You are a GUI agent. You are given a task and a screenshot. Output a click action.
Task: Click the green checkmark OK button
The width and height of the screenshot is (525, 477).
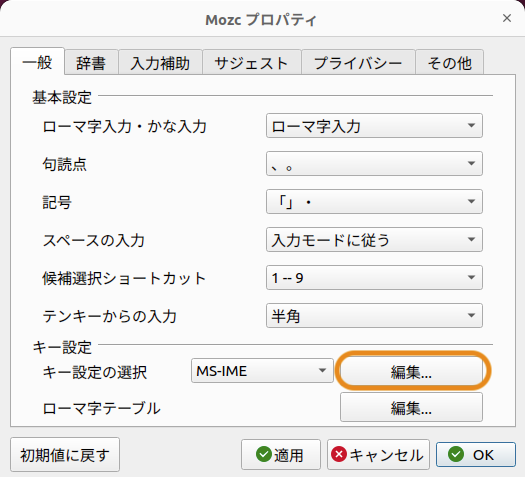click(475, 455)
